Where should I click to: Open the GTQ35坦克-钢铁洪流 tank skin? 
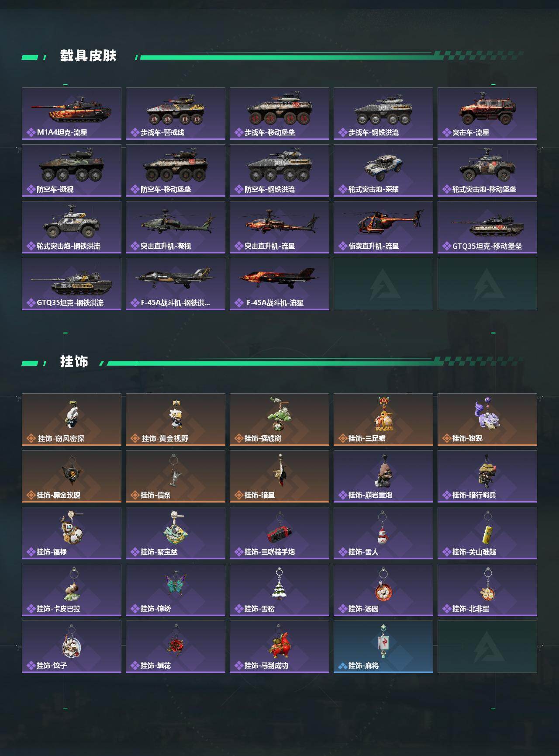(x=72, y=284)
